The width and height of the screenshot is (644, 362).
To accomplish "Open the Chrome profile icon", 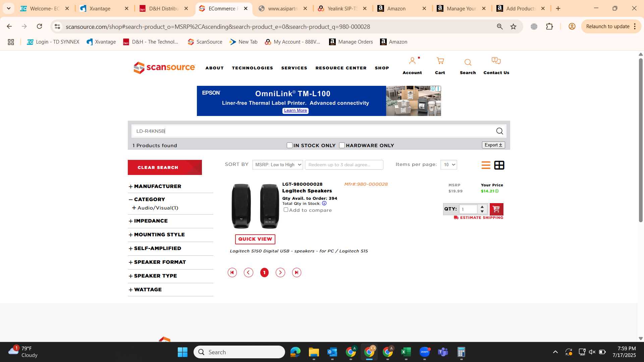I will coord(572,26).
